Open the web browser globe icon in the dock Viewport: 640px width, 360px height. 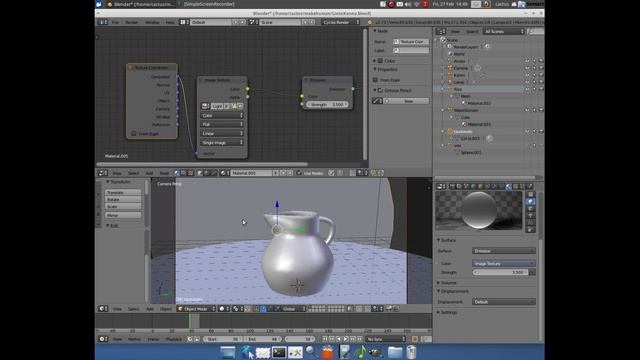pyautogui.click(x=246, y=352)
